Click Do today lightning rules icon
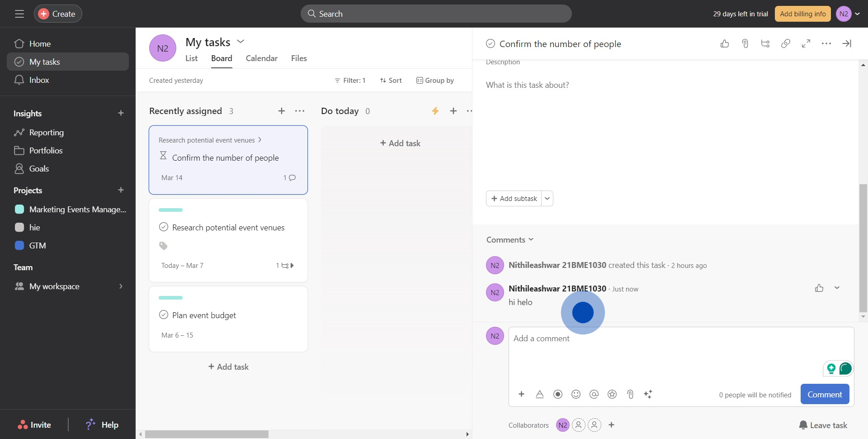 point(435,111)
